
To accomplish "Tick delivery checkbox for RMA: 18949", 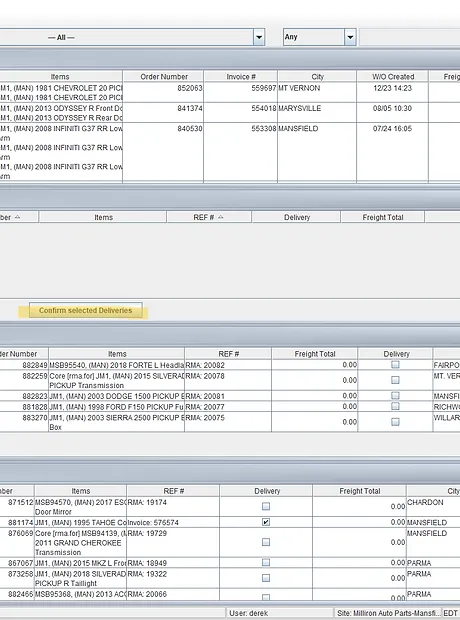I will click(266, 562).
